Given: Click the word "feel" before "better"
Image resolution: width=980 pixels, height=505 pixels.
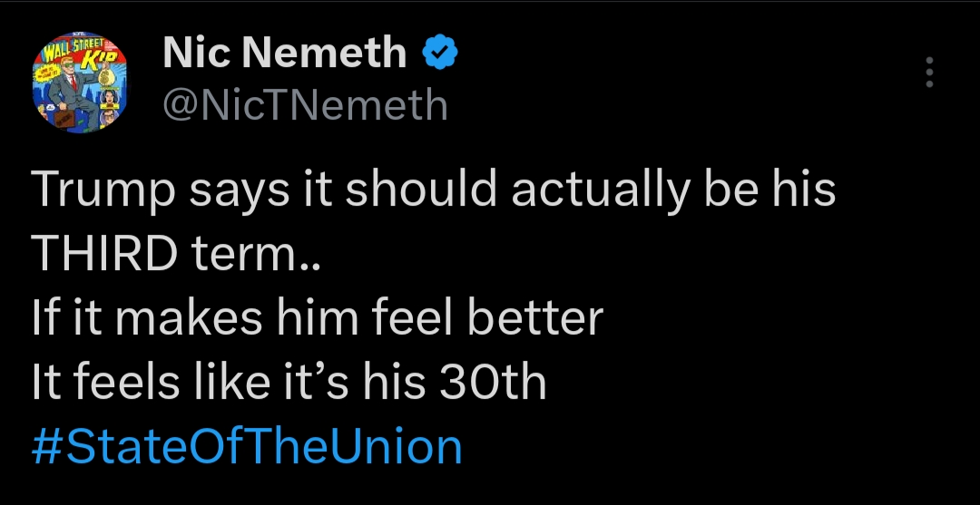Looking at the screenshot, I should click(x=403, y=319).
